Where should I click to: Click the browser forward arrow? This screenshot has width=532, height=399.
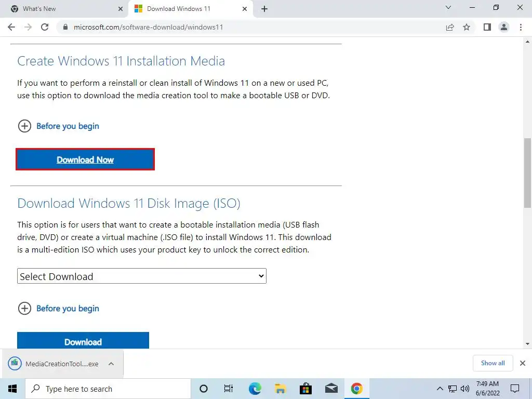click(x=28, y=27)
